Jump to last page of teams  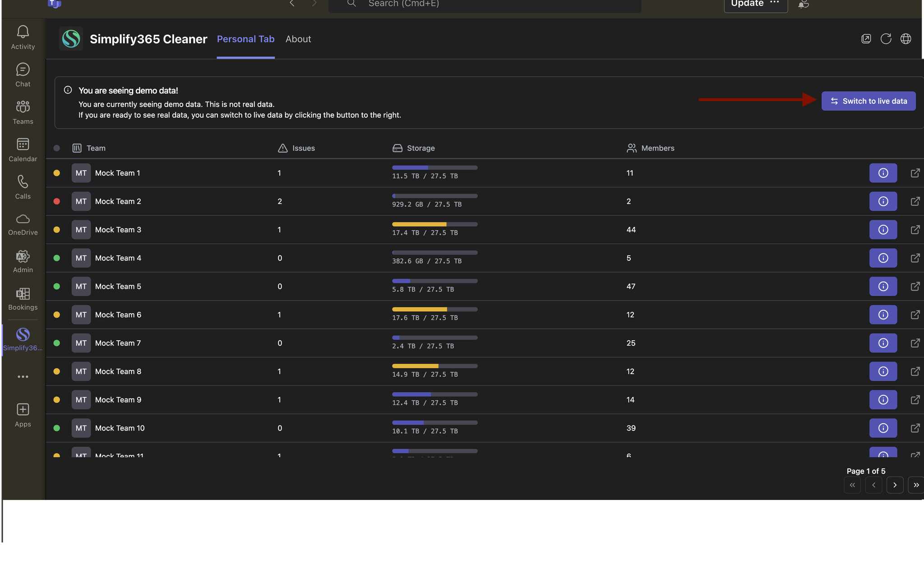[916, 485]
